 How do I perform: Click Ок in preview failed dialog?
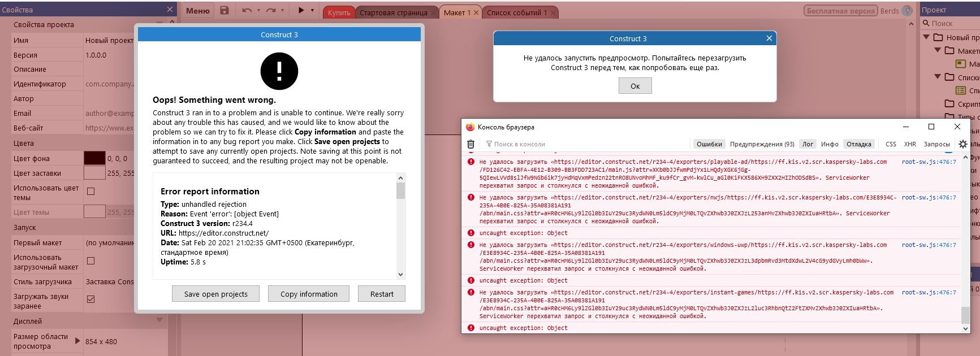635,86
